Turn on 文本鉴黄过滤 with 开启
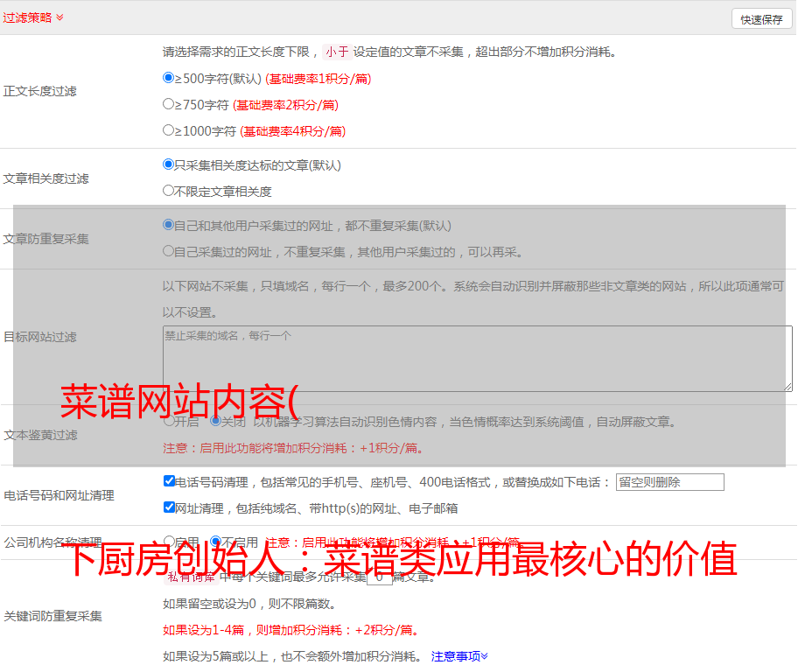The image size is (798, 672). coord(169,421)
